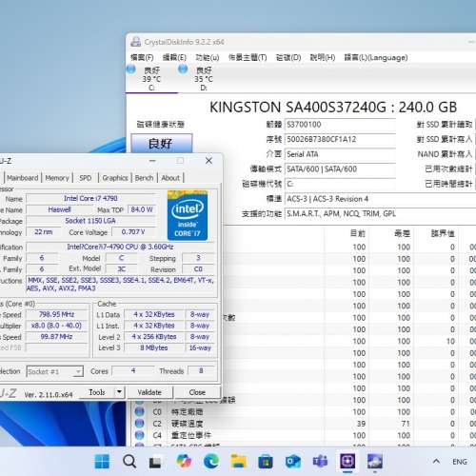Select disk D: status icon at 35 °C

coord(183,69)
